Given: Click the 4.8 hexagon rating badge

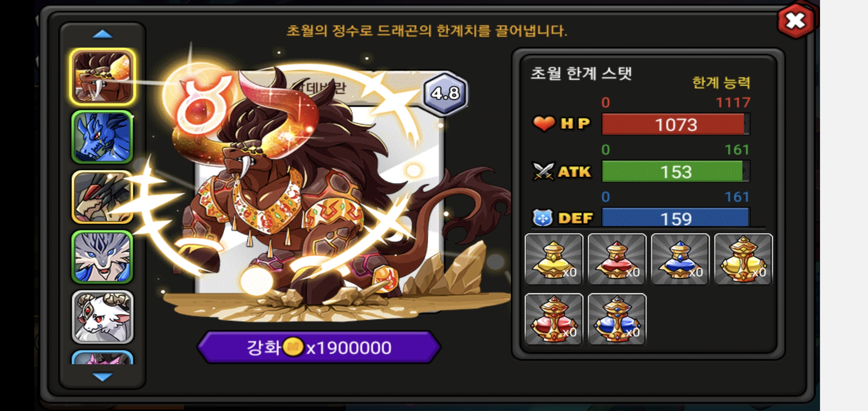Looking at the screenshot, I should coord(445,93).
